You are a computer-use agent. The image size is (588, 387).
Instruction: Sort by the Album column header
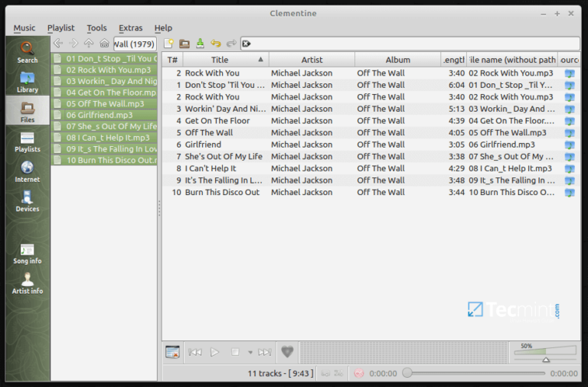point(397,60)
